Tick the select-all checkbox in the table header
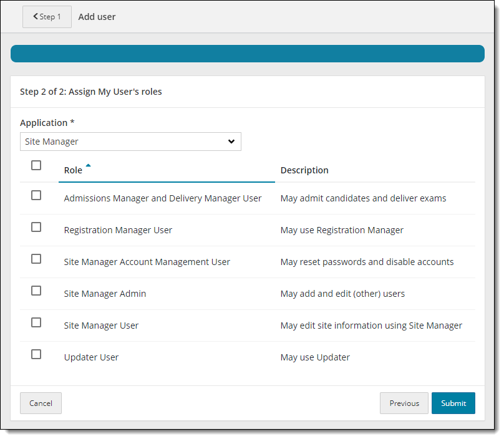The image size is (504, 439). (36, 165)
